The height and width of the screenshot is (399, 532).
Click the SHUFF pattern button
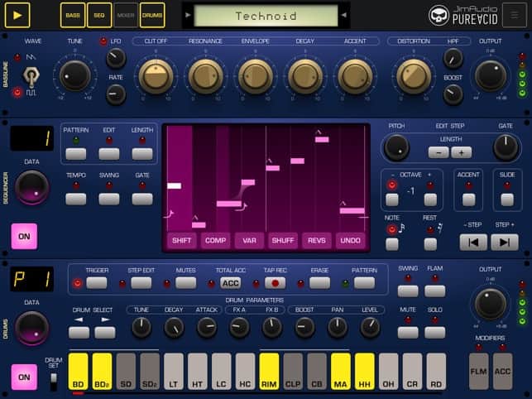[283, 240]
